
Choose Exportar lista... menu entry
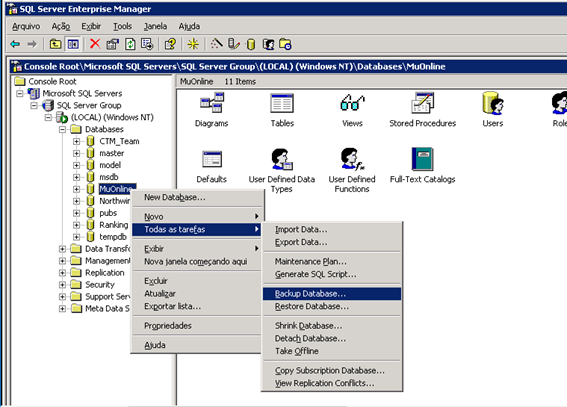coord(196,307)
